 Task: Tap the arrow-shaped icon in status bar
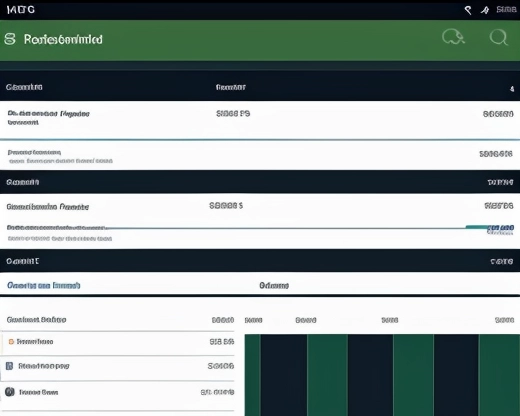point(485,10)
